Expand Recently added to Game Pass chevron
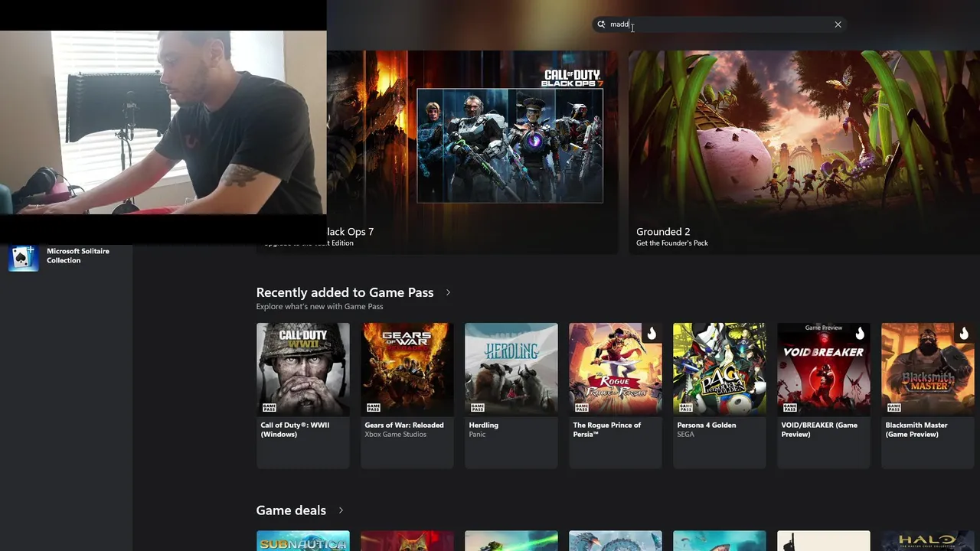Viewport: 980px width, 551px height. (448, 292)
